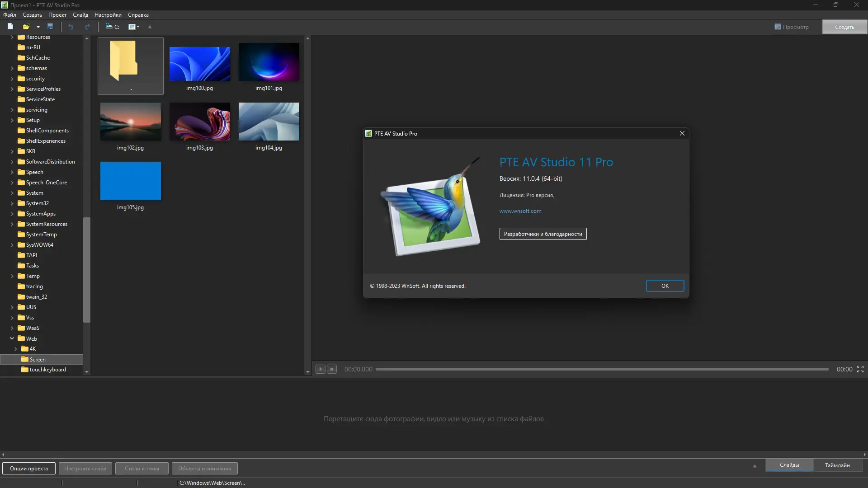Click the C: drive selector icon

112,27
